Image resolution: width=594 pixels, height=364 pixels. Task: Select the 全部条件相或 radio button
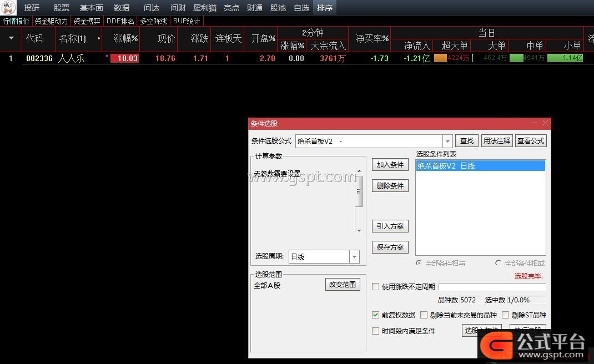(498, 263)
